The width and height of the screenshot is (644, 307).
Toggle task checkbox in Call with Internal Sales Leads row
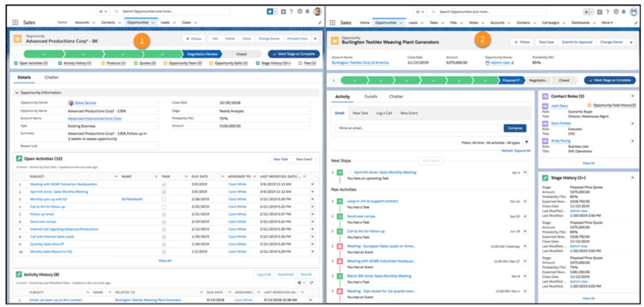point(164,237)
